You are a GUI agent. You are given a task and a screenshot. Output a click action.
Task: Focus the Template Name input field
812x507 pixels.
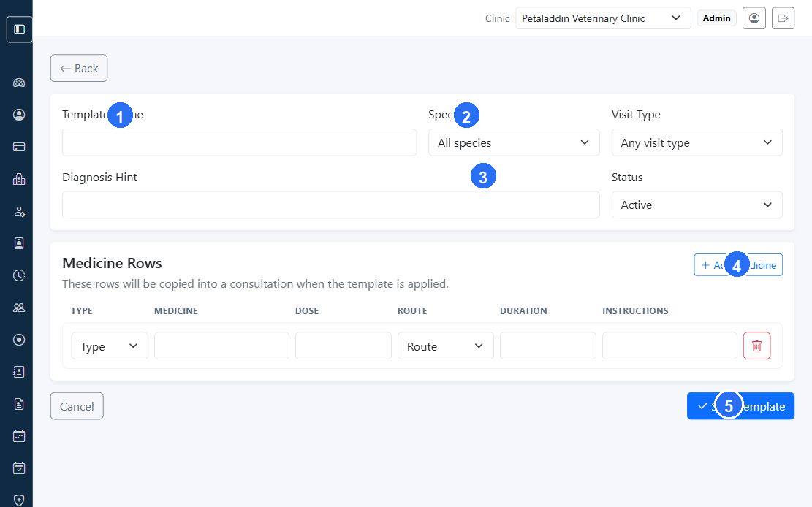239,142
